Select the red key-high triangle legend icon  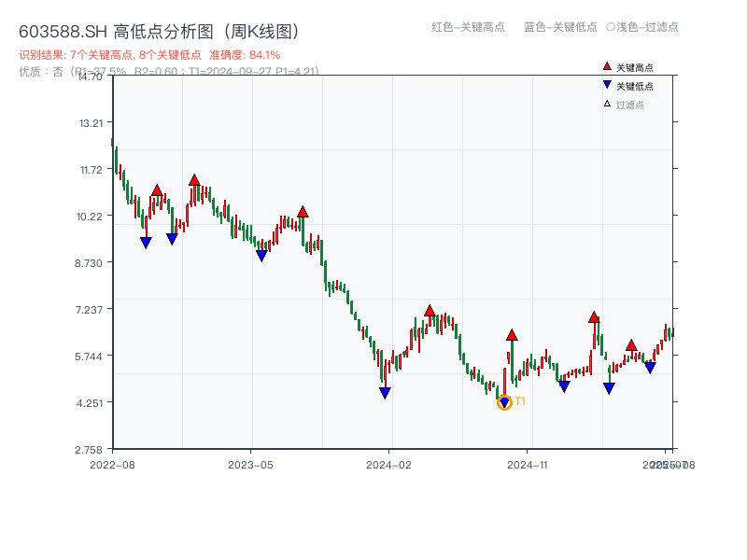[607, 66]
